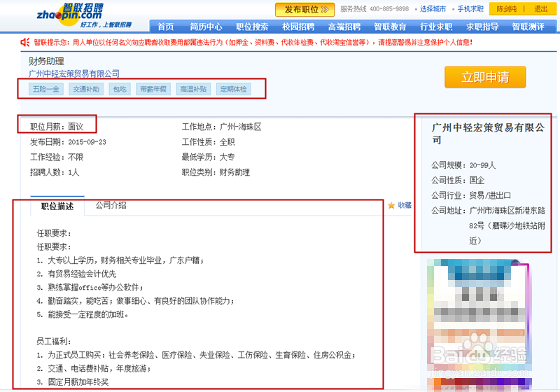The image size is (560, 392).
Task: Click the 职位类别 财务助理 text
Action: coord(216,172)
